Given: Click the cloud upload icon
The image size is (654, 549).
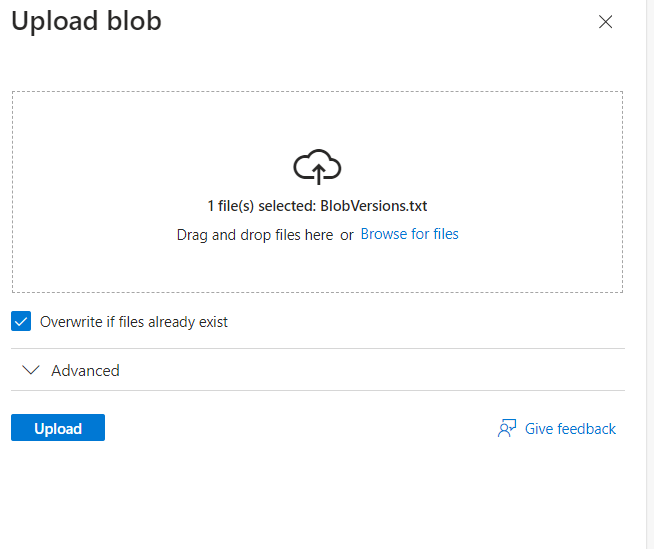Looking at the screenshot, I should tap(317, 167).
